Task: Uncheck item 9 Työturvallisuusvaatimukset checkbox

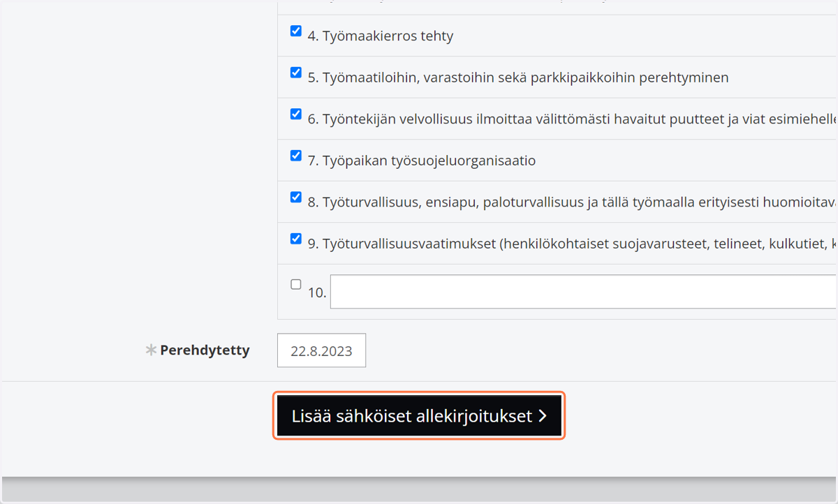Action: (x=295, y=239)
